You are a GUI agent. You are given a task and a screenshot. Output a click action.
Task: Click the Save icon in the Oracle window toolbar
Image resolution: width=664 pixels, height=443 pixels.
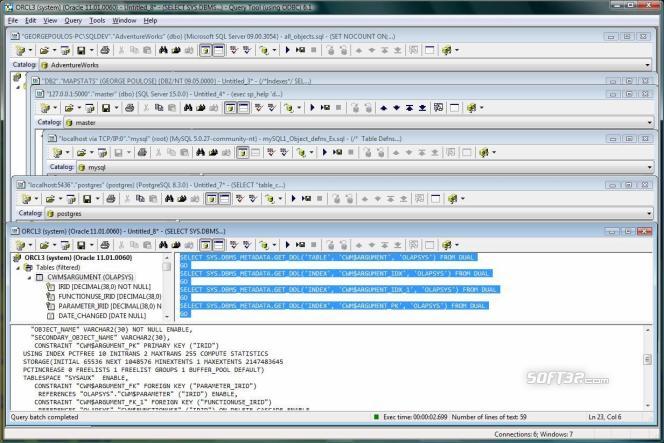tap(80, 245)
